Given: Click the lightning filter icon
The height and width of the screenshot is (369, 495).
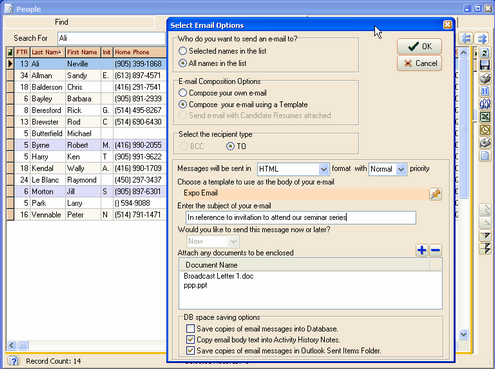Looking at the screenshot, I should (485, 248).
